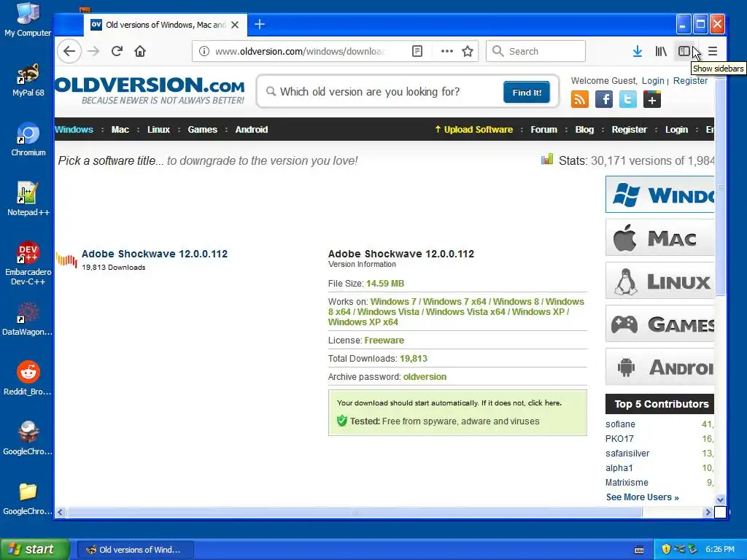Viewport: 747px width, 560px height.
Task: Select the Old versions taskbar button
Action: [135, 550]
